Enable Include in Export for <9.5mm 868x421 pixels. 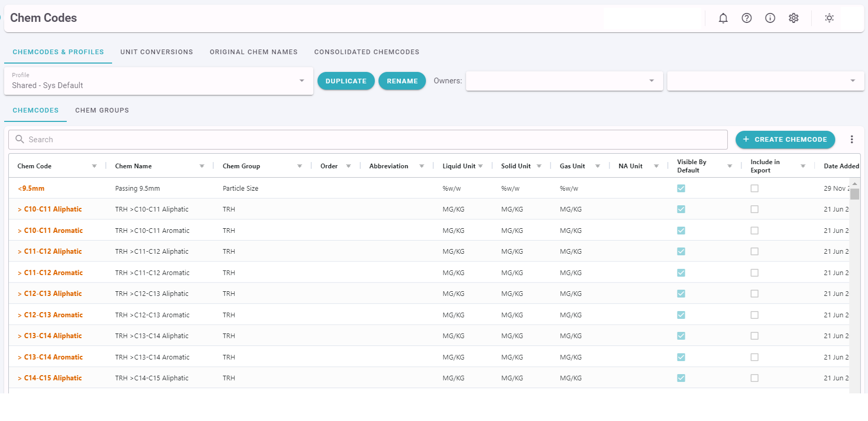(754, 188)
